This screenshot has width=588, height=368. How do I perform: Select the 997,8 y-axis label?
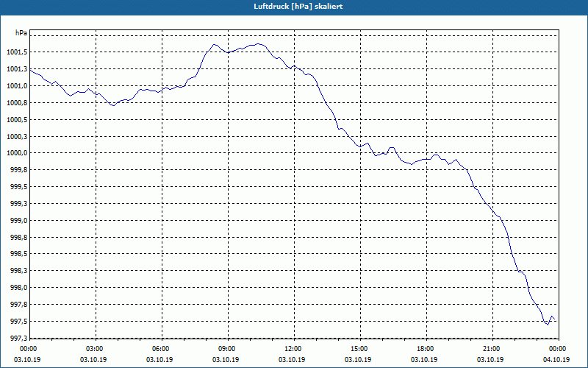(19, 305)
